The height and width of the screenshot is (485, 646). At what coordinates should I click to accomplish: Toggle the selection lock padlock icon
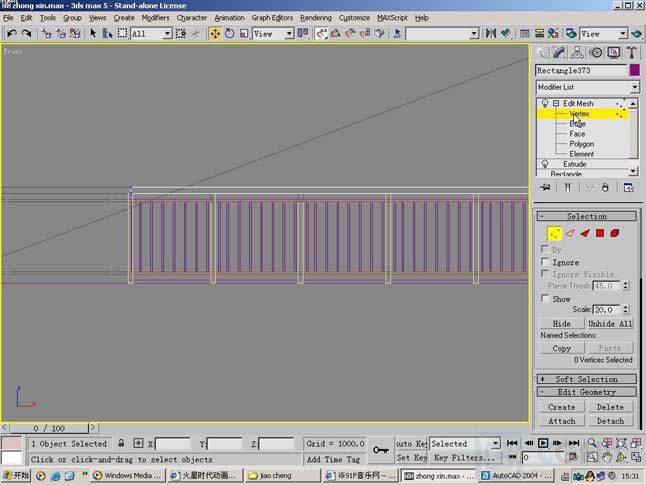click(x=121, y=443)
